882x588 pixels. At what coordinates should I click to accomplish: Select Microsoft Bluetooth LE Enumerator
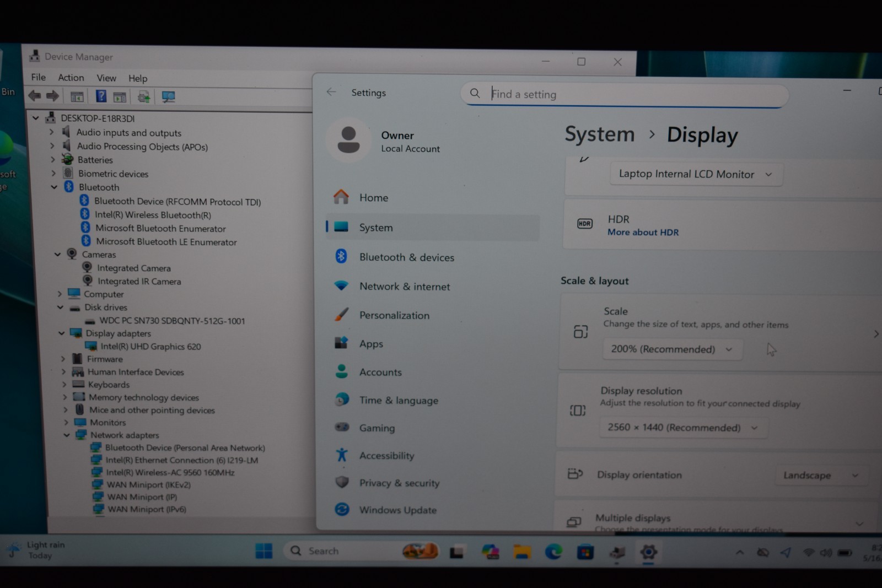tap(166, 241)
